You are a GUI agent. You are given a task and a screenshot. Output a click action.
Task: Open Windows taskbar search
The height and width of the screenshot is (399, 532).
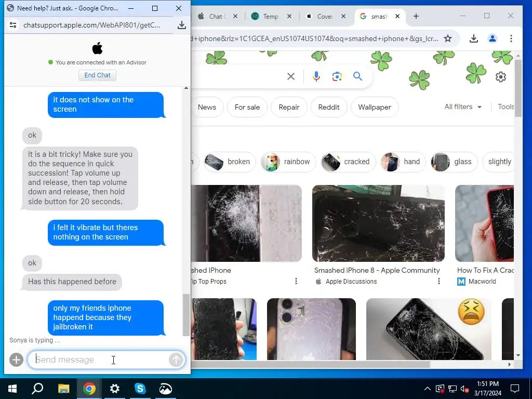pos(37,389)
